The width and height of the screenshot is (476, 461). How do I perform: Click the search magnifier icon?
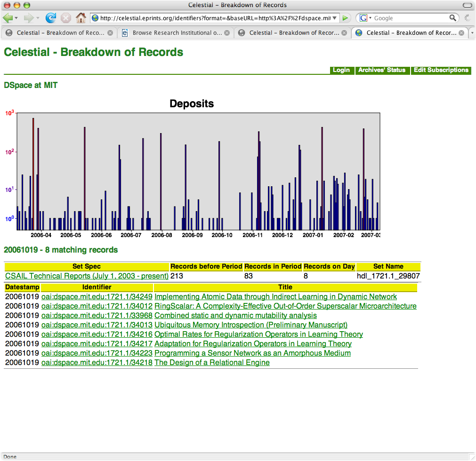(452, 18)
